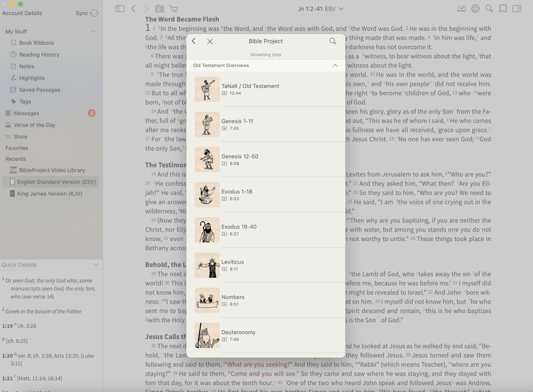Click the Sync refresh icon
This screenshot has width=533, height=392.
point(94,13)
